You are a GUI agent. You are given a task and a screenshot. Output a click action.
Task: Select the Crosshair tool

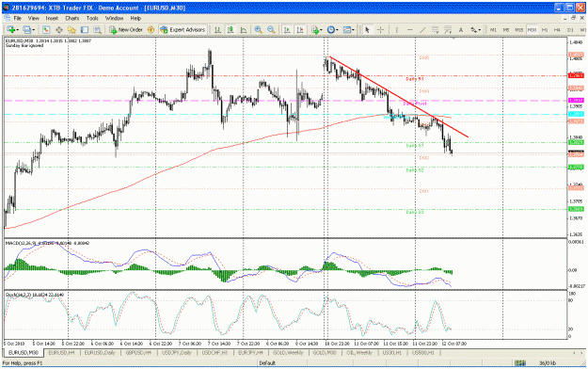pos(380,30)
